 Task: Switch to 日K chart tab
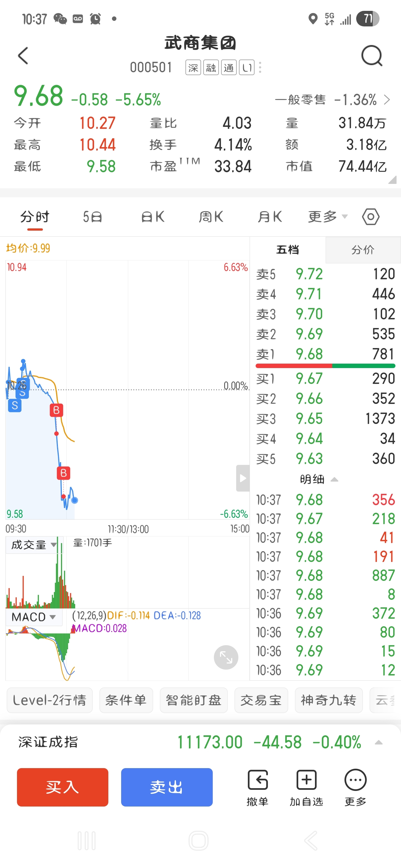point(153,217)
